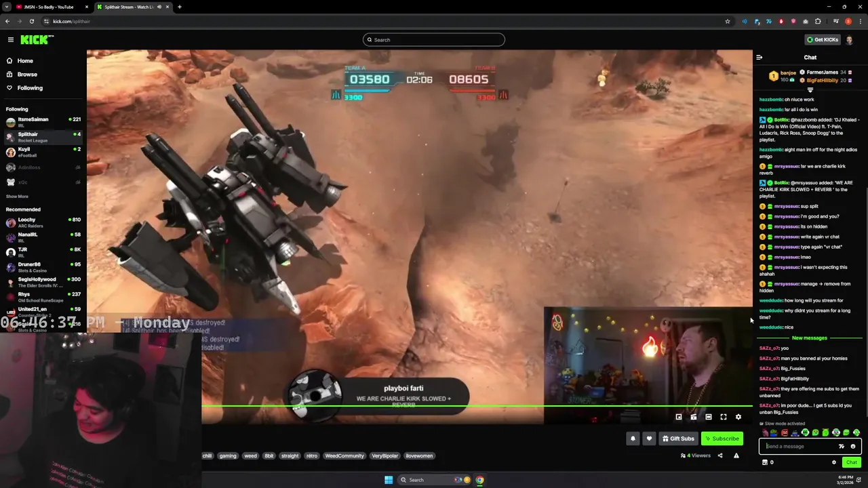Share the stream via share icon
The height and width of the screenshot is (488, 868).
pos(720,456)
